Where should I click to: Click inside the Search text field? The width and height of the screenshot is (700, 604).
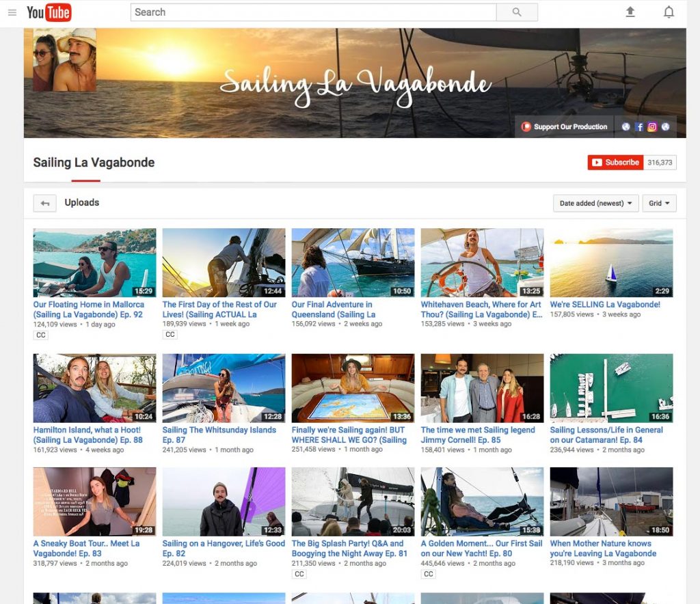(313, 12)
